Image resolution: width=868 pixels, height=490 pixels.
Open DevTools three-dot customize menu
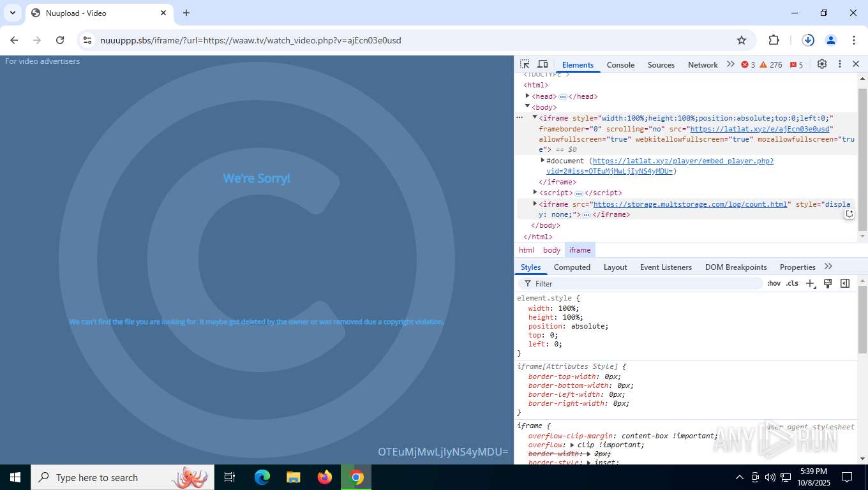840,64
